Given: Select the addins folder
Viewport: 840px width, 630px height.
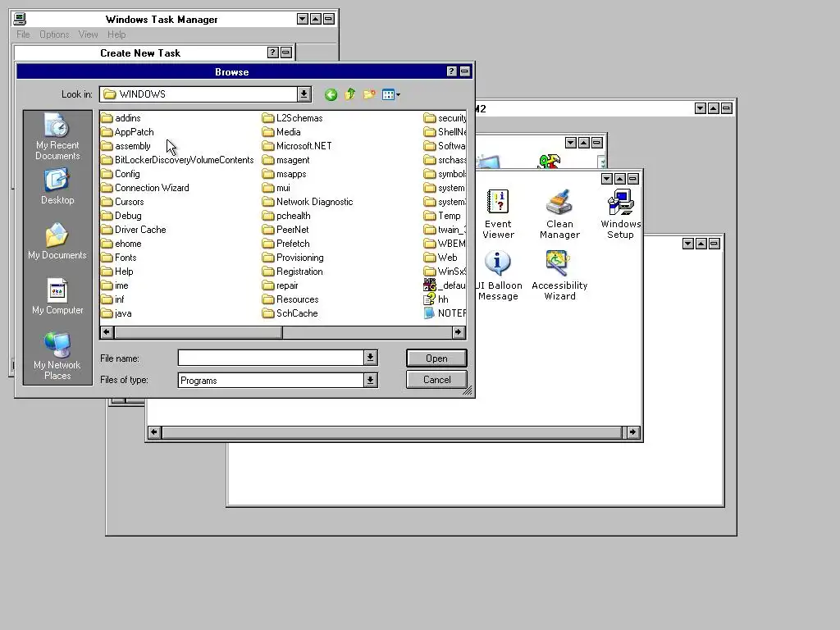Looking at the screenshot, I should pos(121,118).
